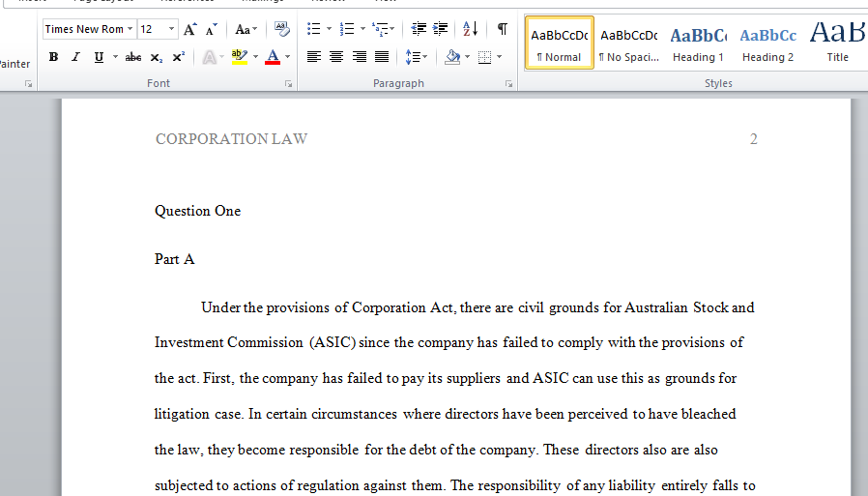Align text right
This screenshot has width=868, height=496.
(360, 56)
